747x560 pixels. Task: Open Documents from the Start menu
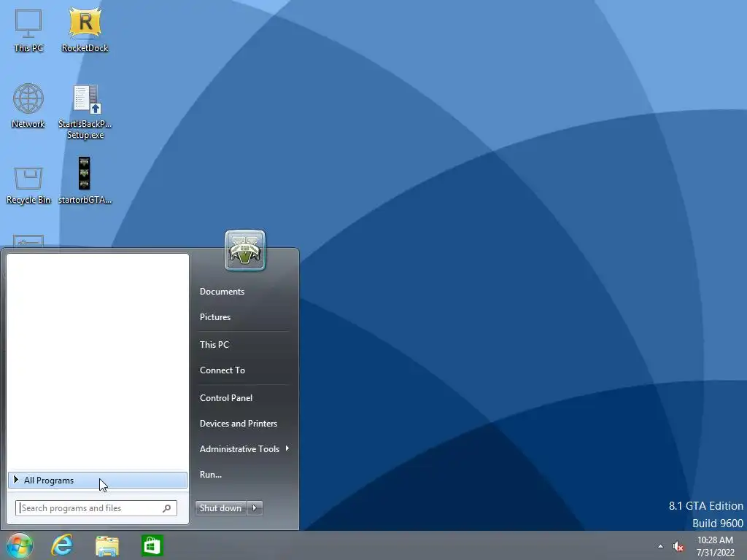pos(222,292)
